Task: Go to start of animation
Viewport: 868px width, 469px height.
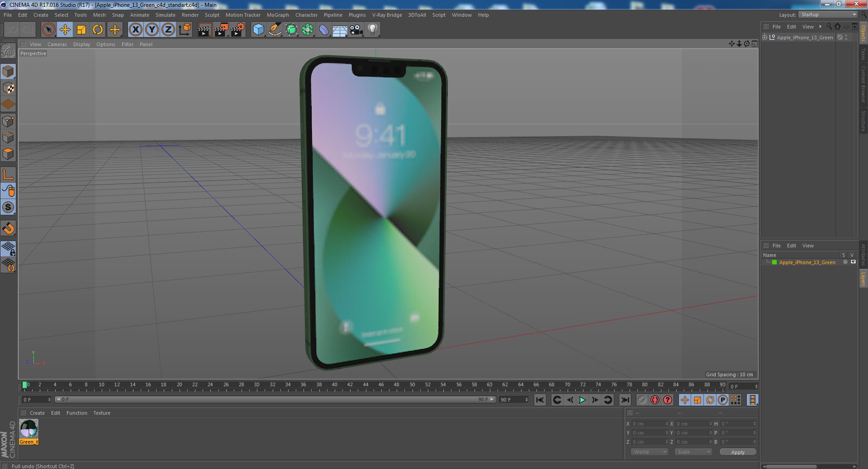Action: click(x=540, y=400)
